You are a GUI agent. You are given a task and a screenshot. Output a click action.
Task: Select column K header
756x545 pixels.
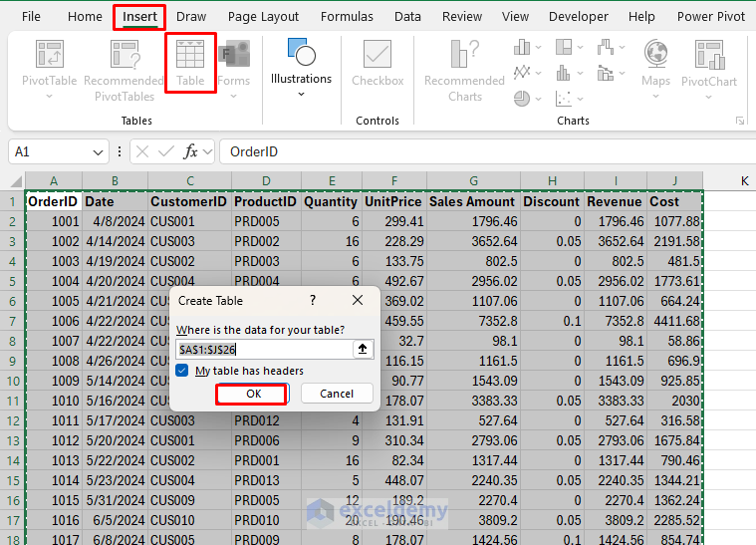(x=745, y=181)
